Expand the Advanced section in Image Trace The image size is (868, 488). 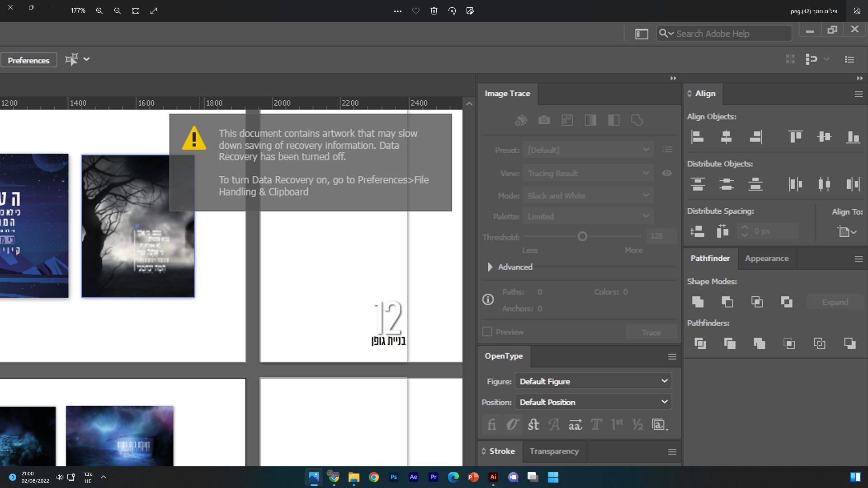point(490,267)
